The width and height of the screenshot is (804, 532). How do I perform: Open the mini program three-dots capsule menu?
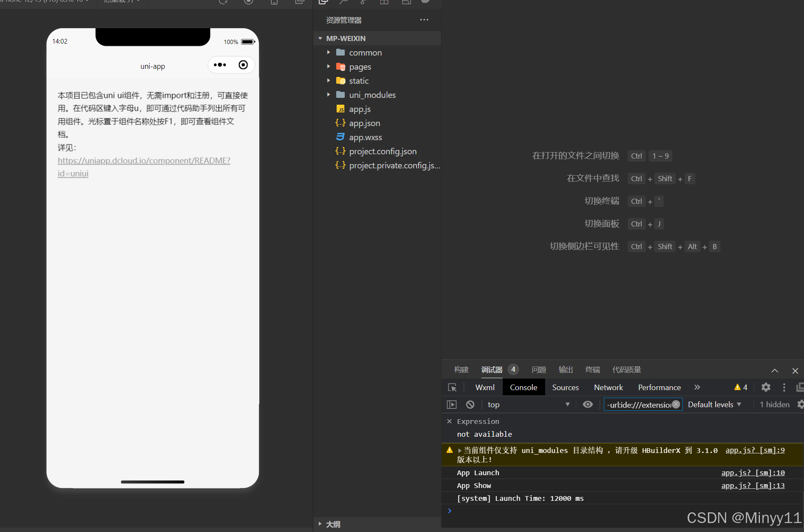tap(220, 65)
